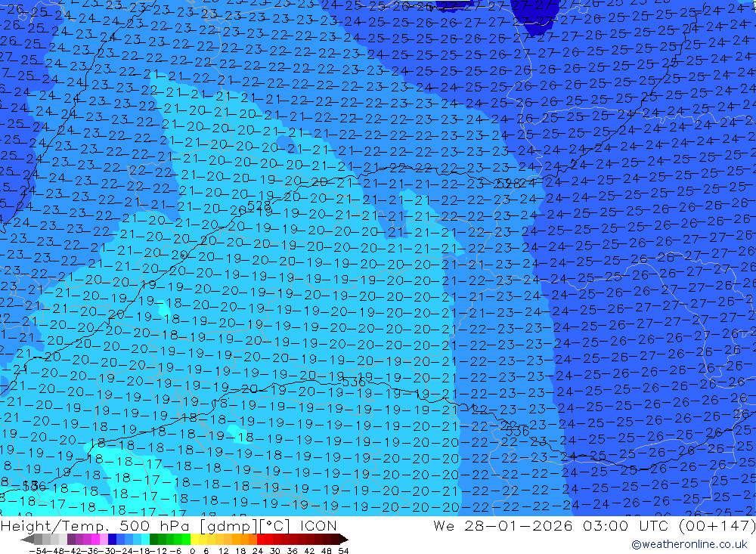Screen dimensions: 756x554
Task: Click the '0' legend scale label
Action: pyautogui.click(x=192, y=551)
